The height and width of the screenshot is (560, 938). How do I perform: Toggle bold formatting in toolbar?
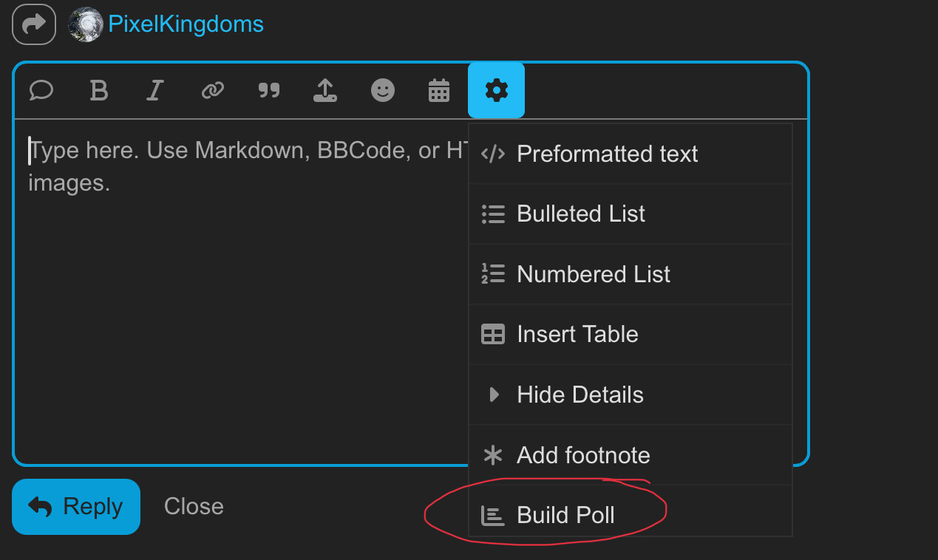[98, 91]
